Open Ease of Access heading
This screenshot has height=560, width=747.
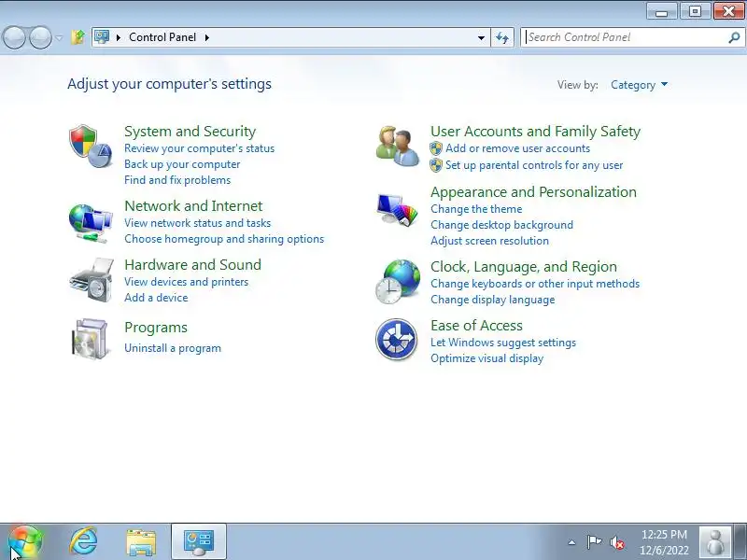pos(476,326)
